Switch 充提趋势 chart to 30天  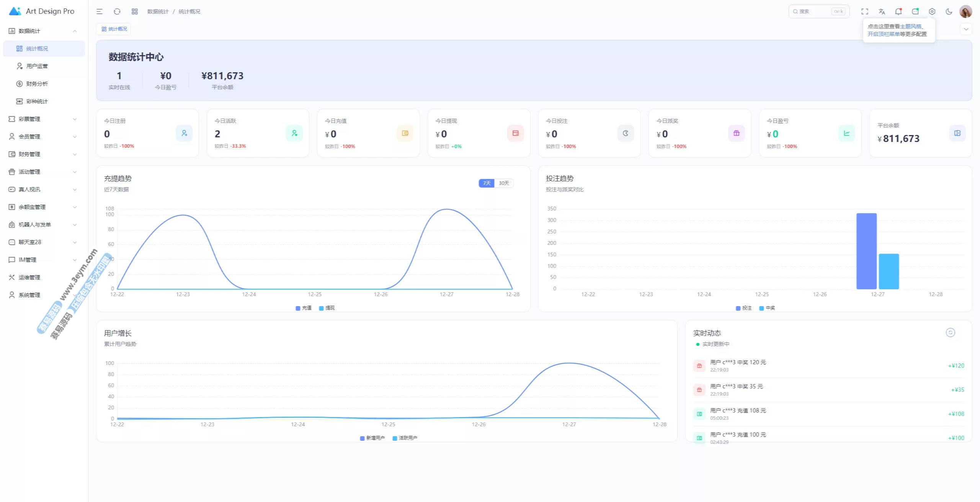(504, 183)
